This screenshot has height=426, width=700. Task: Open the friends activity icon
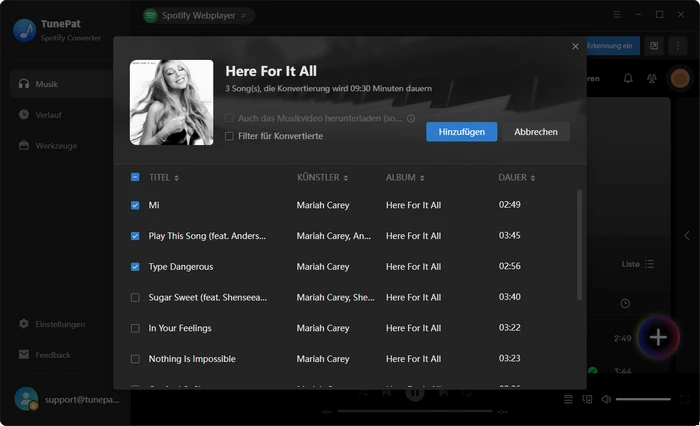pos(652,79)
